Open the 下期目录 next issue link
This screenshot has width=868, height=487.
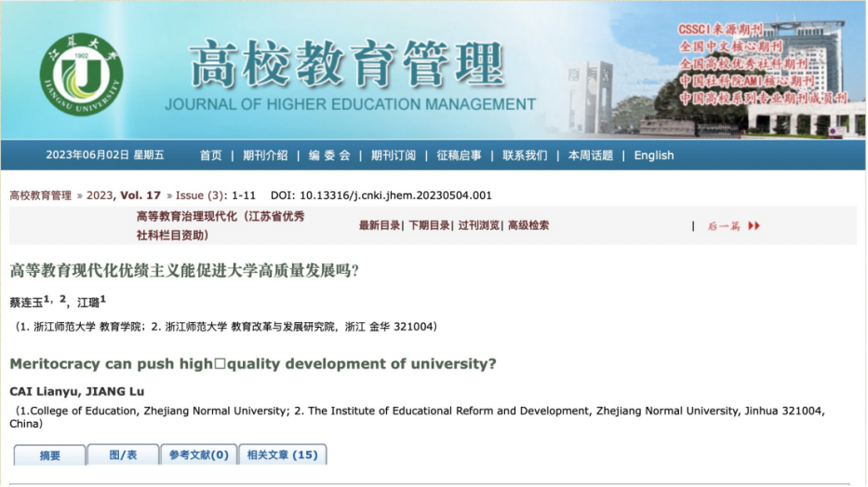(x=429, y=225)
